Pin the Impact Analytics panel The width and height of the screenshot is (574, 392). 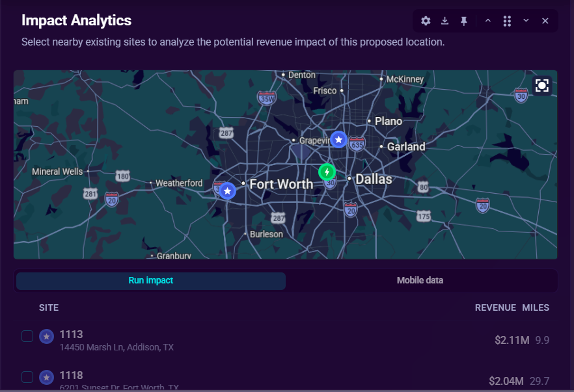point(464,21)
